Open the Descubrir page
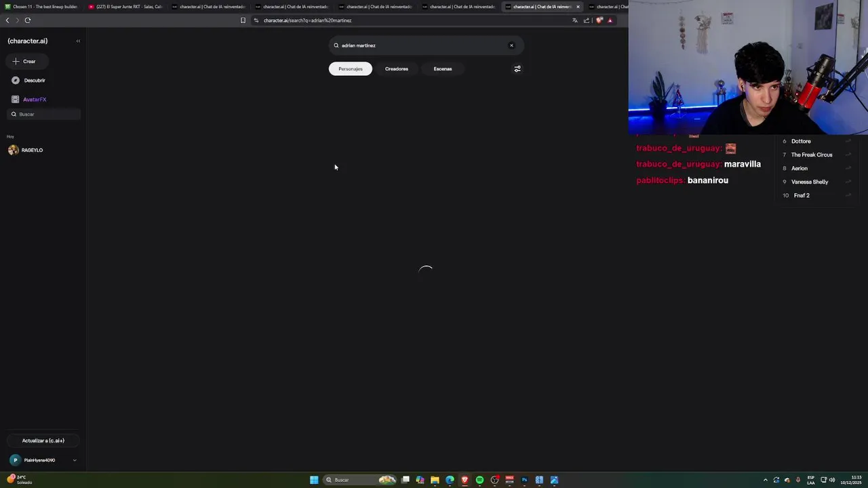The height and width of the screenshot is (488, 868). pos(28,80)
